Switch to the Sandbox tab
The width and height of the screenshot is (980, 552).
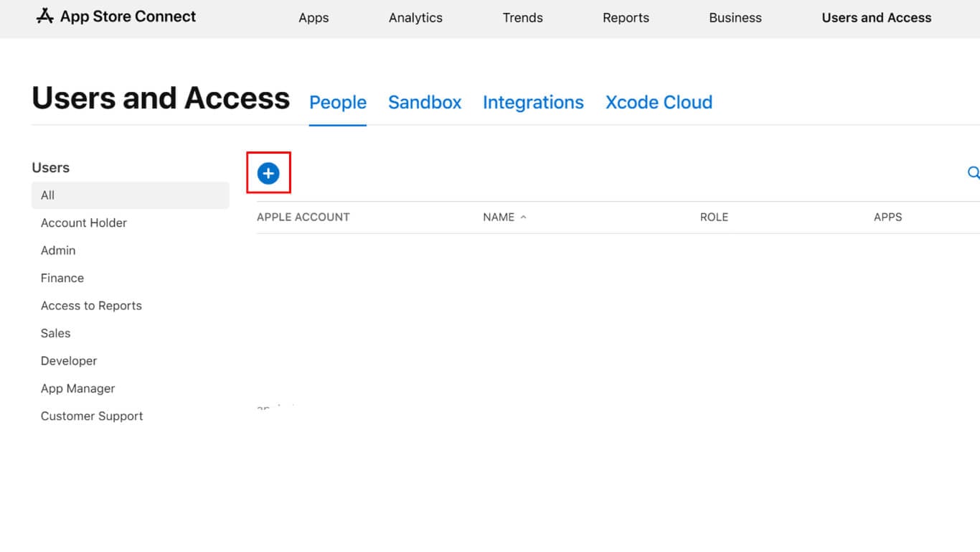(425, 103)
